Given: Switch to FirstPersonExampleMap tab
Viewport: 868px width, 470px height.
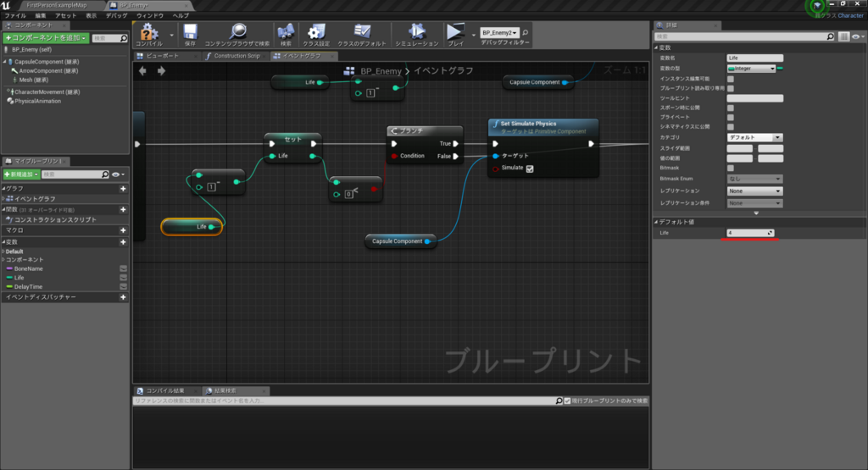Looking at the screenshot, I should (57, 5).
